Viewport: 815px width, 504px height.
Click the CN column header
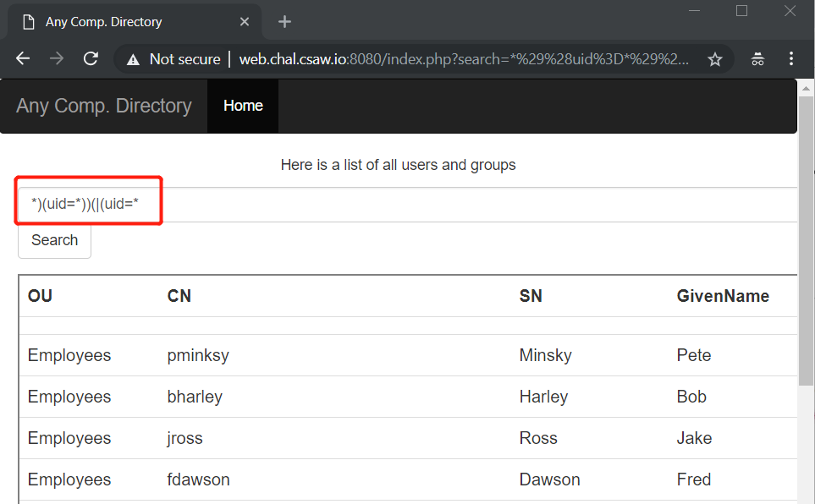point(179,296)
